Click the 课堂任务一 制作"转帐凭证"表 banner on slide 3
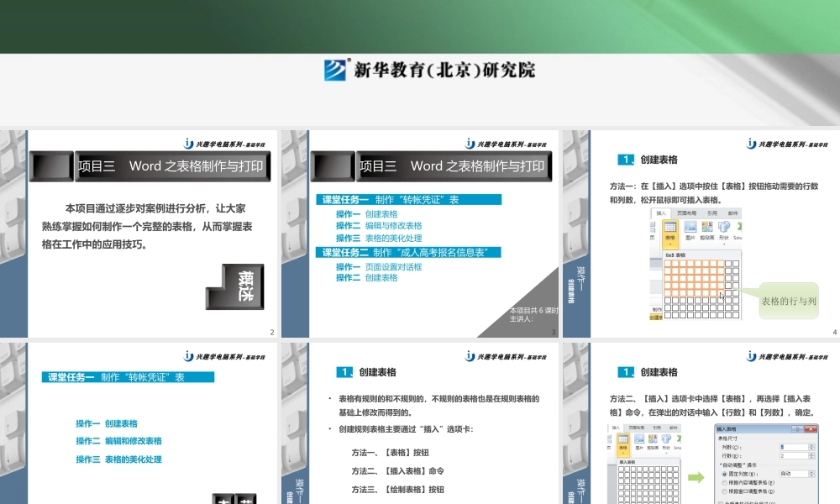The width and height of the screenshot is (840, 504). point(408,200)
